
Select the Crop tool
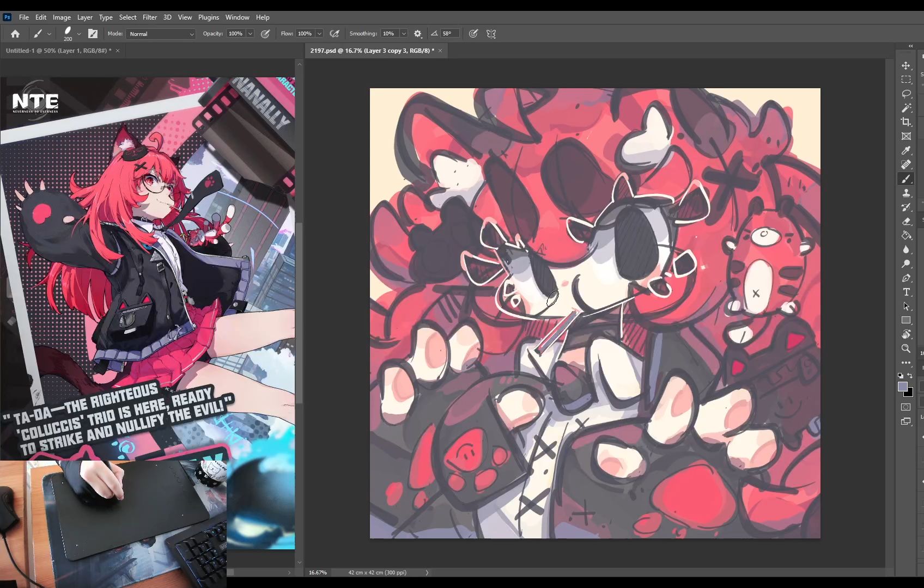pos(906,122)
